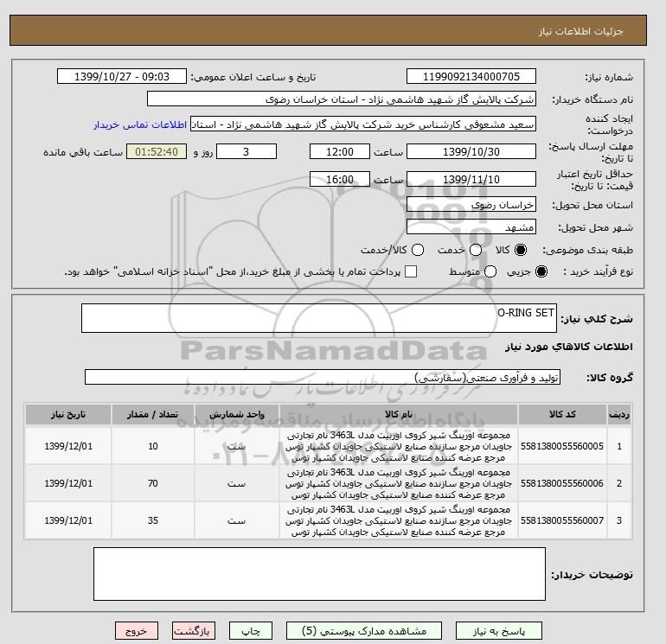Image resolution: width=666 pixels, height=644 pixels.
Task: Click the validity time field 16:00
Action: coord(340,179)
